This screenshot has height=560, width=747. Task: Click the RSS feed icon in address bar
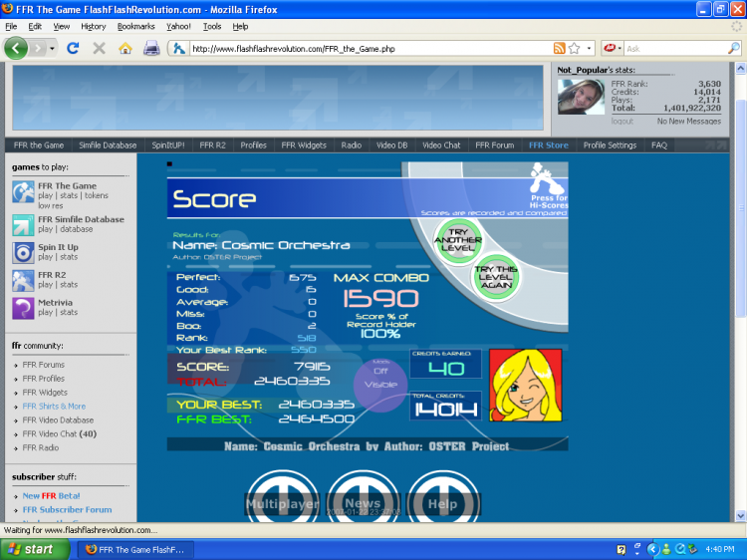[x=559, y=48]
